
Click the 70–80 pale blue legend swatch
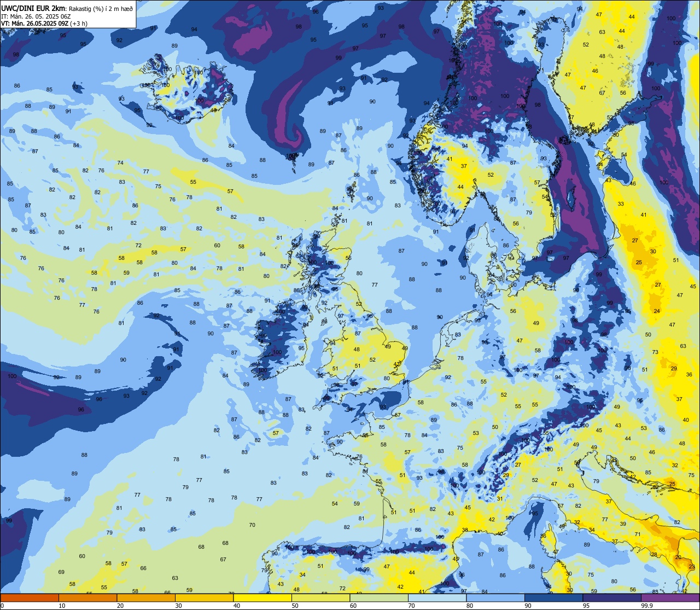click(437, 598)
